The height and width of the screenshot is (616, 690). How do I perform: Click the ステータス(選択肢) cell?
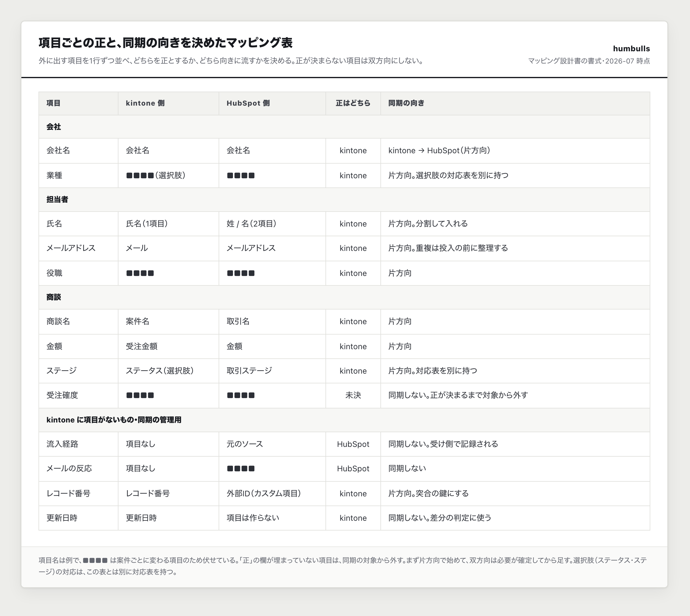[x=169, y=371]
